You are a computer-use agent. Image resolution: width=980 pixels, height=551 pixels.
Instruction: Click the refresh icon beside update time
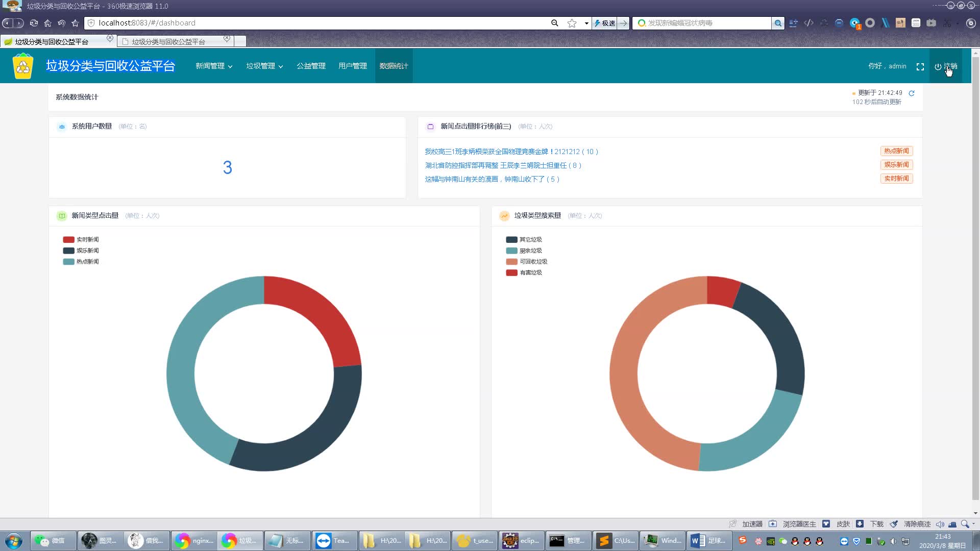tap(911, 93)
